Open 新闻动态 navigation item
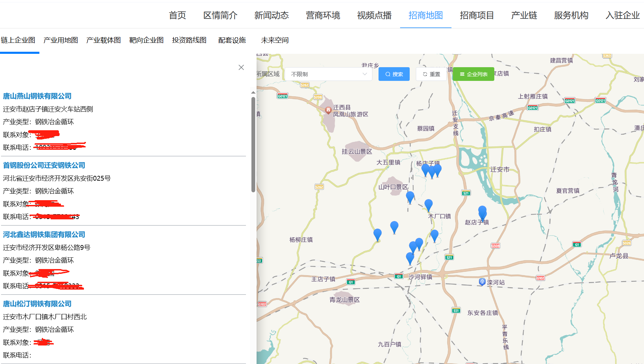Image resolution: width=644 pixels, height=364 pixels. tap(272, 15)
